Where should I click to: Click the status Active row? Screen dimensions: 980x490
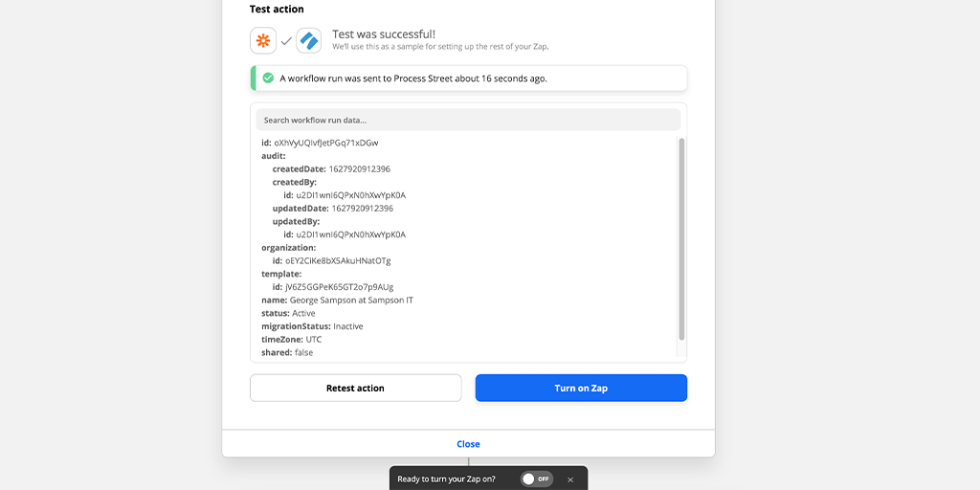pos(288,313)
